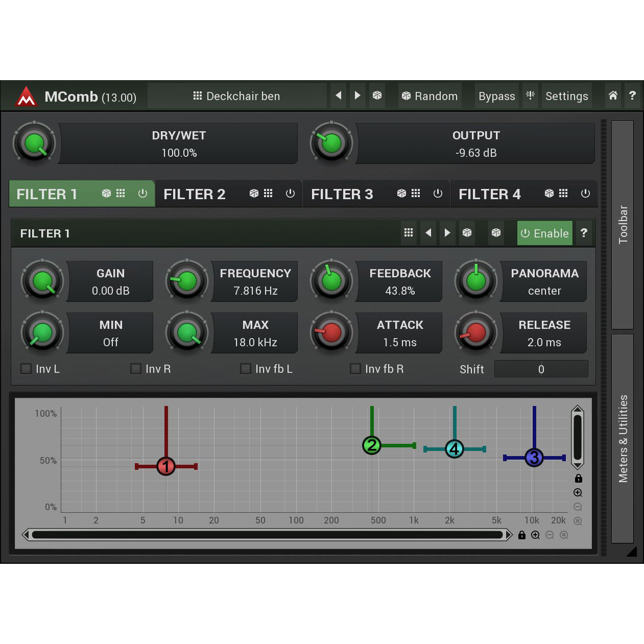Viewport: 644px width, 644px height.
Task: Select the Filter 4 tab
Action: [489, 194]
